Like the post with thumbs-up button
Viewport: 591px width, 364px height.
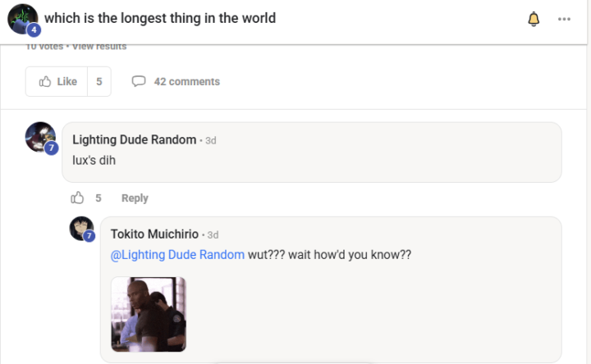coord(57,81)
